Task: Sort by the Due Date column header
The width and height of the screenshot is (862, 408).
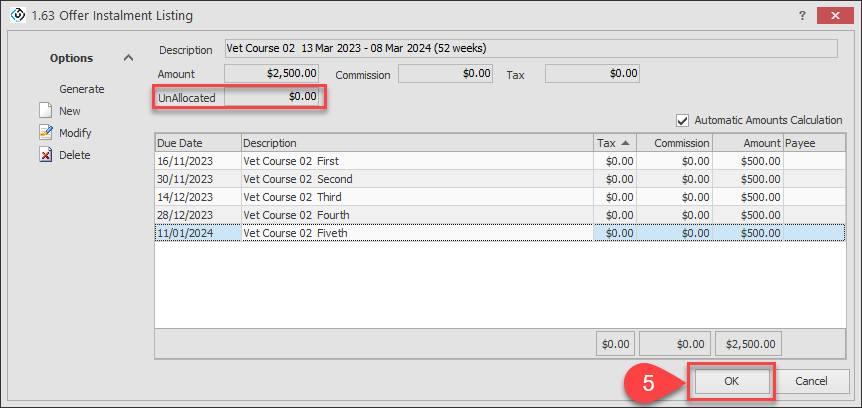Action: [197, 143]
